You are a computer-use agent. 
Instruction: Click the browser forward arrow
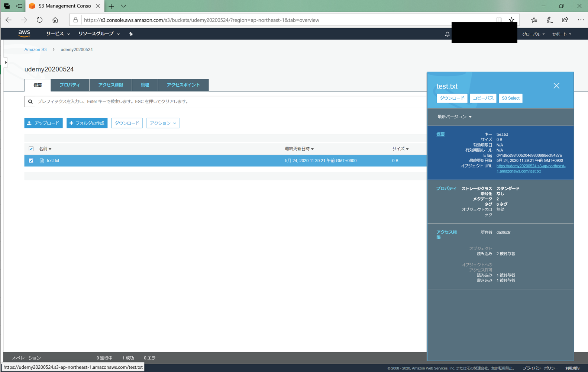pyautogui.click(x=24, y=20)
